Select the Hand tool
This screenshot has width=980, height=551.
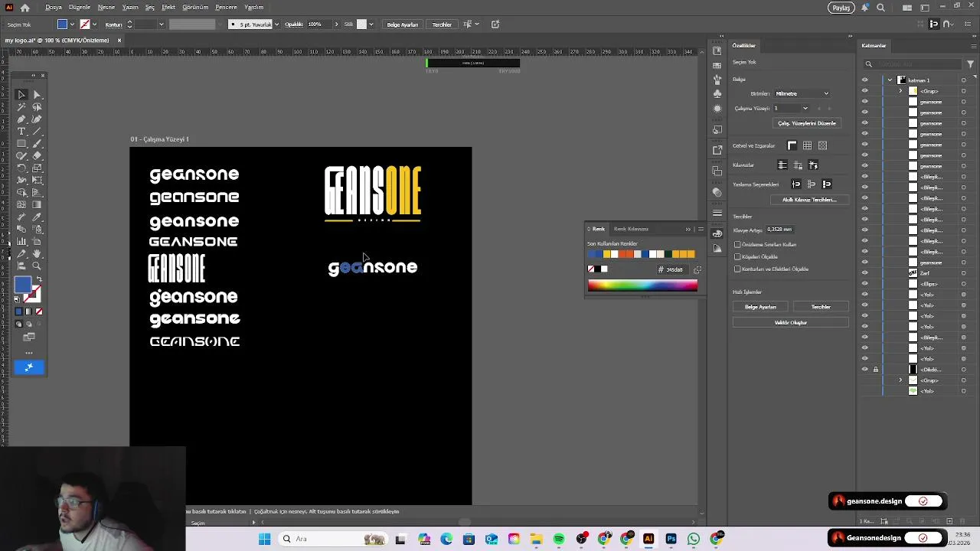(x=37, y=254)
